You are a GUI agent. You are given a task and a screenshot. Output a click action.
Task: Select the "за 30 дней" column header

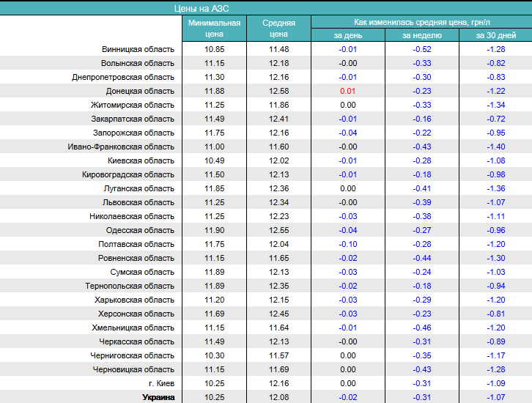[x=495, y=35]
